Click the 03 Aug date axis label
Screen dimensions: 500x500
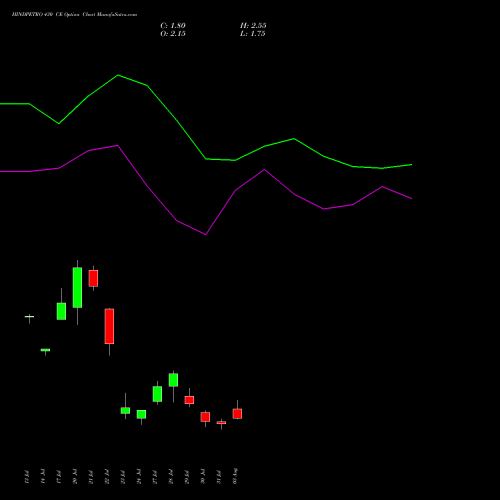point(235,476)
